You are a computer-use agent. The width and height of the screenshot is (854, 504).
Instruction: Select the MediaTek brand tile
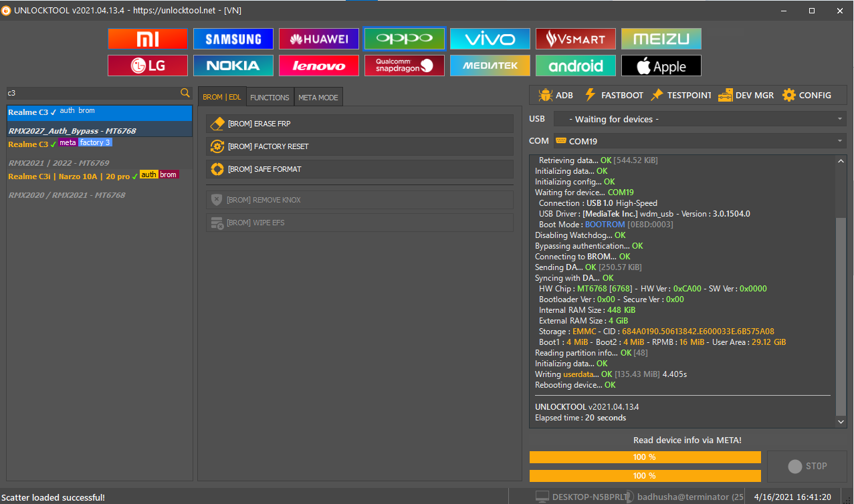pyautogui.click(x=490, y=66)
